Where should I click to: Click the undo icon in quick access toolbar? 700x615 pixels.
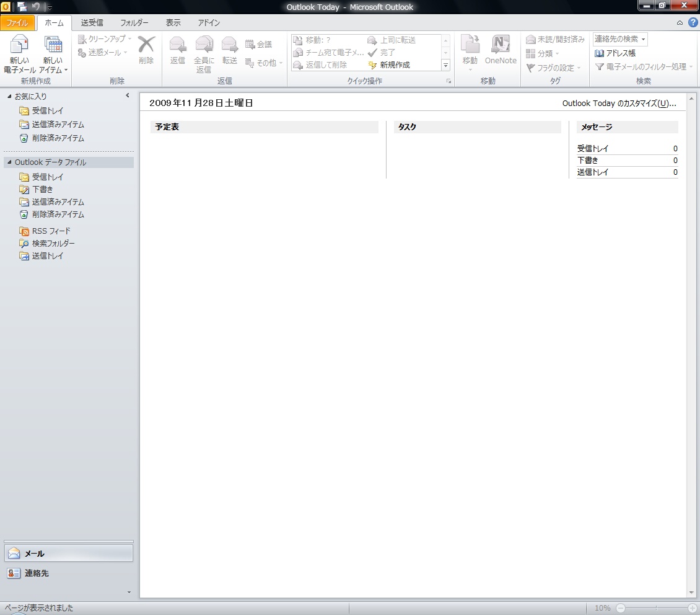pyautogui.click(x=36, y=7)
